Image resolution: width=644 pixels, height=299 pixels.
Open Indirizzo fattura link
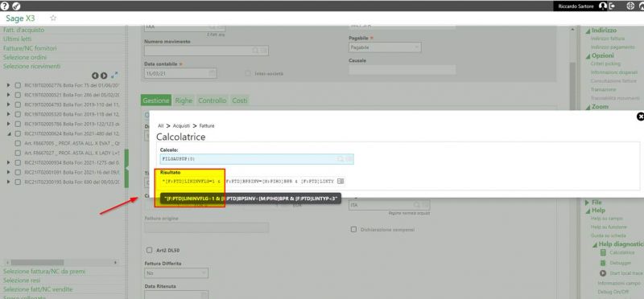tap(608, 39)
